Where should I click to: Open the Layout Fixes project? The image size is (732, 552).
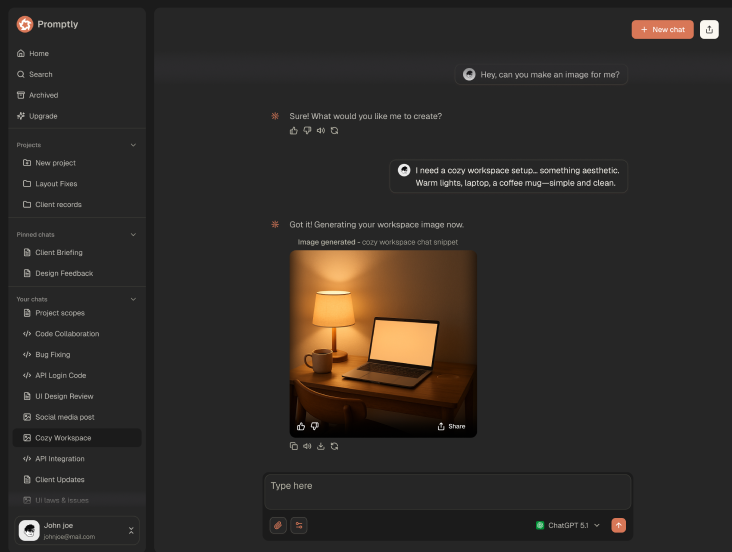[56, 184]
